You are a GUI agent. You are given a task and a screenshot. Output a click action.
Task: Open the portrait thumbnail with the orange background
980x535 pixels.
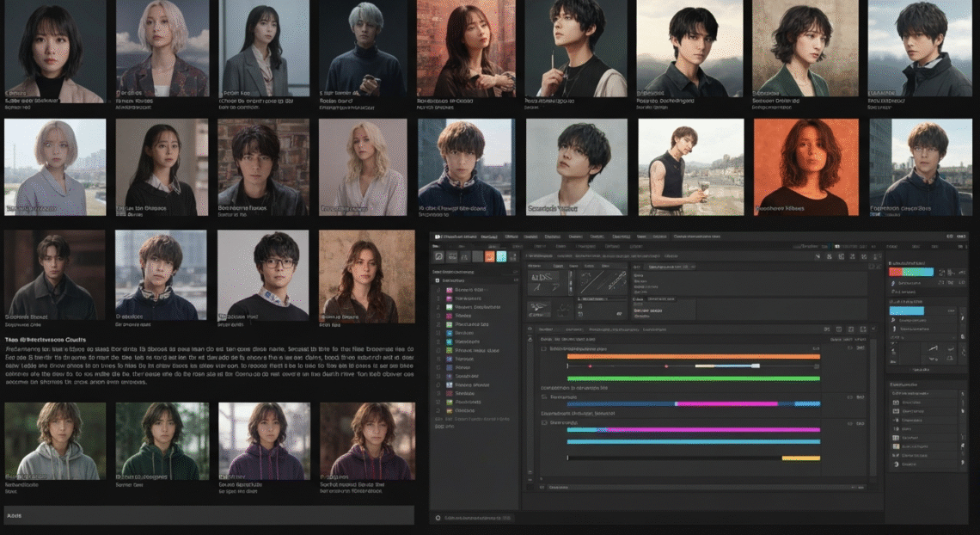tap(805, 167)
